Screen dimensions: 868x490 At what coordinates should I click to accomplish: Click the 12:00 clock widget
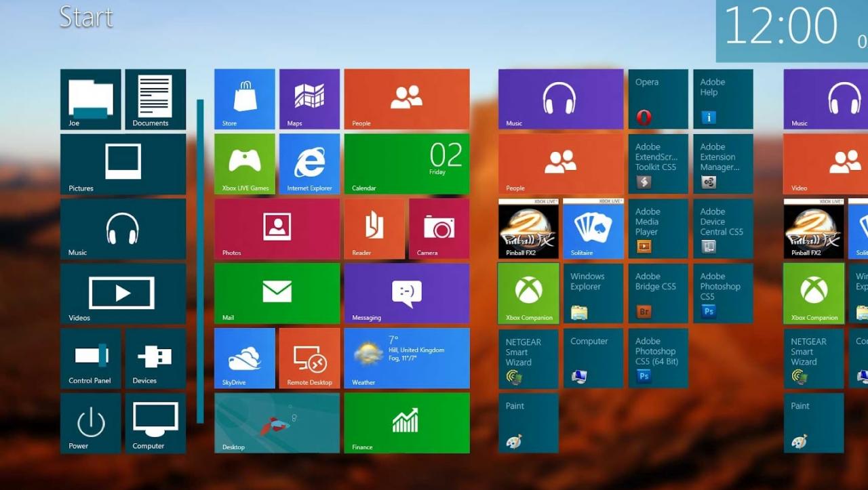[791, 30]
